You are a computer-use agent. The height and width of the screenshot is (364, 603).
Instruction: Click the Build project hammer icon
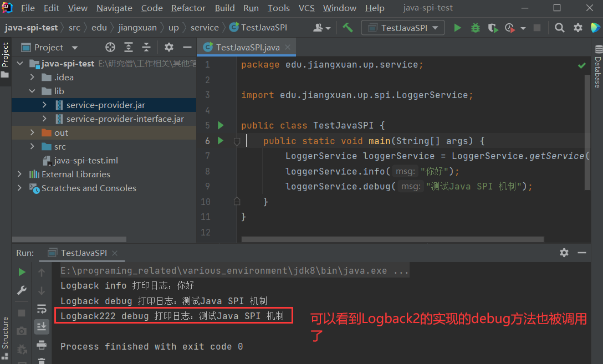point(348,28)
